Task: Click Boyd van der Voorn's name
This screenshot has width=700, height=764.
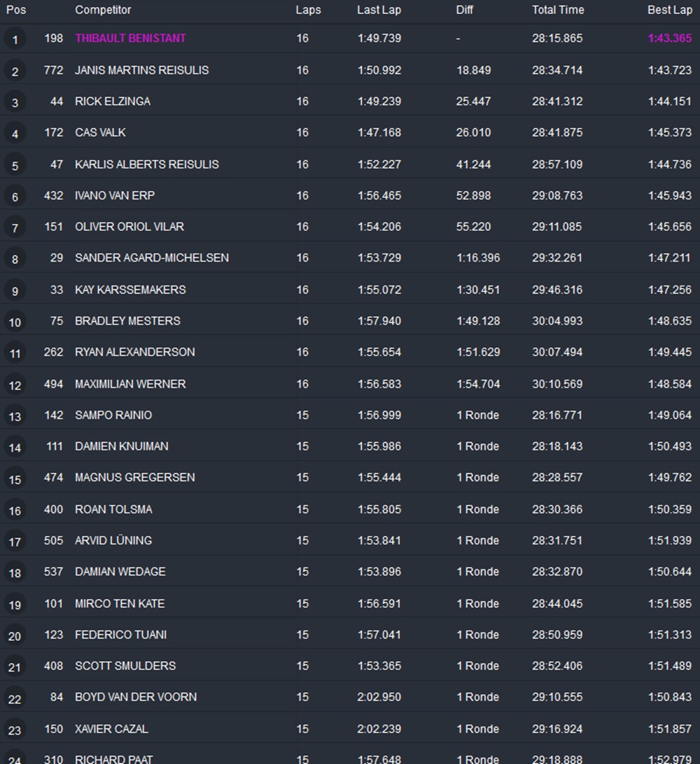Action: click(x=136, y=697)
